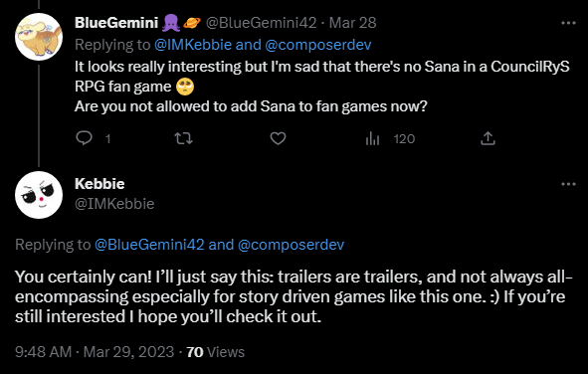Viewport: 588px width, 374px height.
Task: Follow @composerdev mention in BlueGemini's reply line
Action: tap(318, 45)
